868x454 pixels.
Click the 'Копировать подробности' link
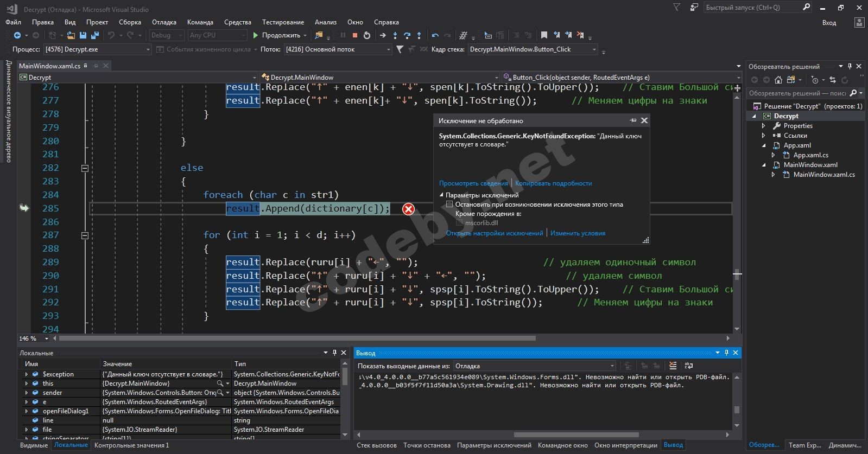coord(553,183)
